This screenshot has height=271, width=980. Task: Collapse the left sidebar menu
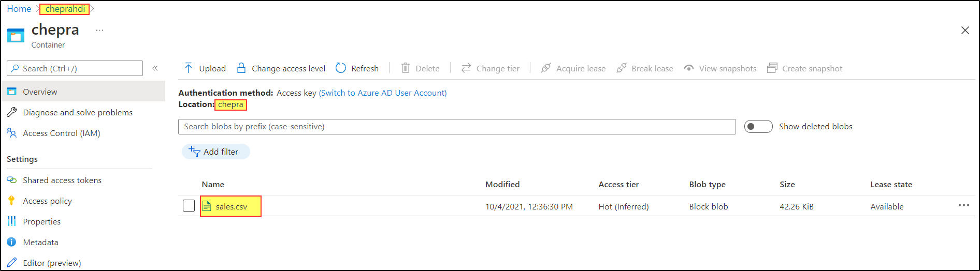pos(155,68)
